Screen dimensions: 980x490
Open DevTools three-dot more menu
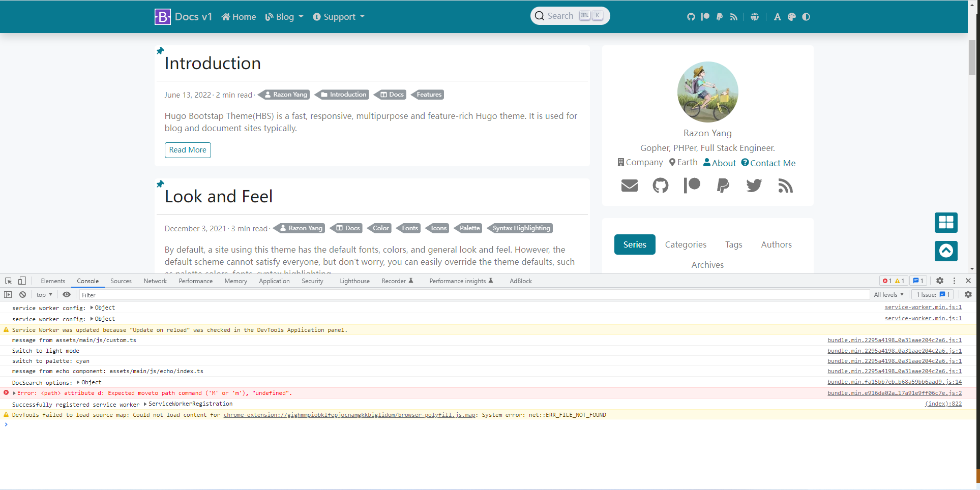[954, 281]
